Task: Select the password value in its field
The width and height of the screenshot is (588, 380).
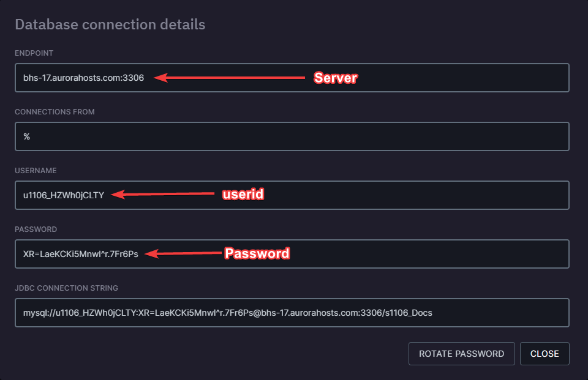Action: pos(80,253)
